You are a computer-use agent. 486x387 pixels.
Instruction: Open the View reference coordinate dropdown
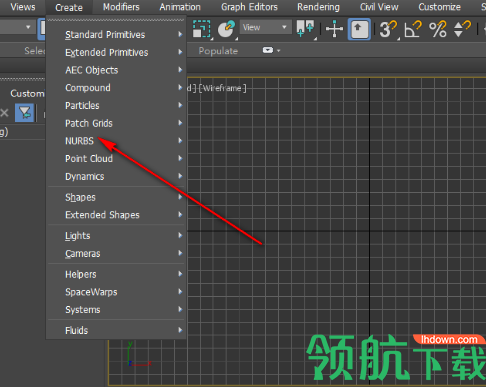[265, 27]
